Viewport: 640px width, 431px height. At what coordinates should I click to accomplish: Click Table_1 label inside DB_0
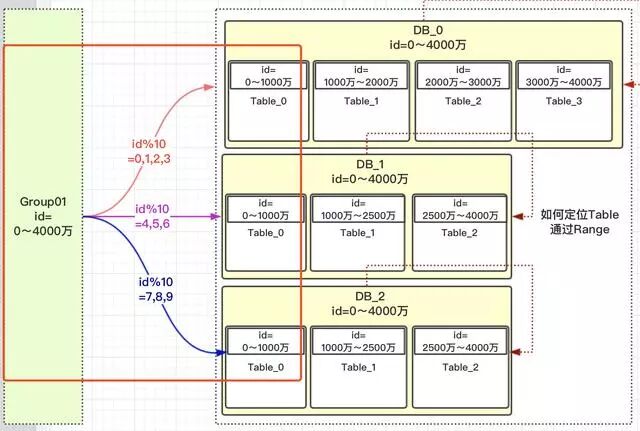[361, 101]
